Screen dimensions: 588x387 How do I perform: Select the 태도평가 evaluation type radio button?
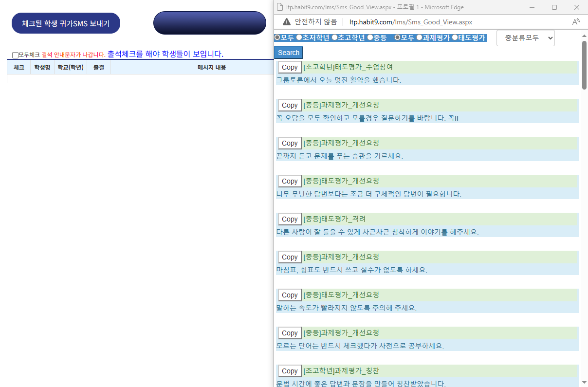pyautogui.click(x=455, y=37)
